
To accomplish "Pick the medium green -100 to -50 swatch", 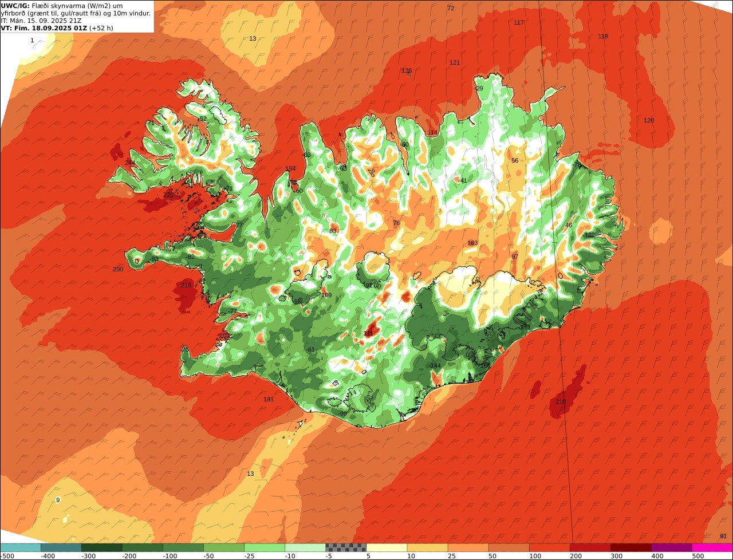I will coord(183,547).
